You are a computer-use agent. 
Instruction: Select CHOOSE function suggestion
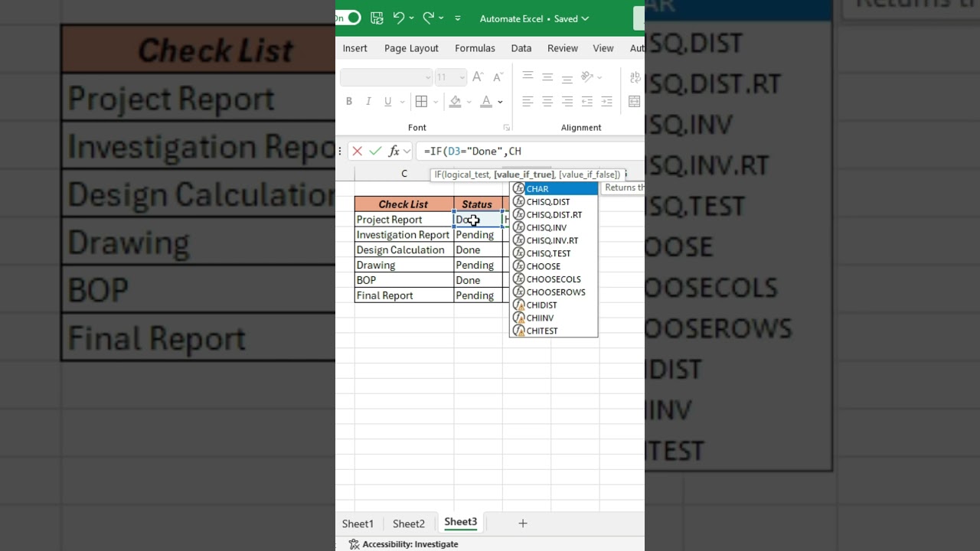tap(554, 266)
